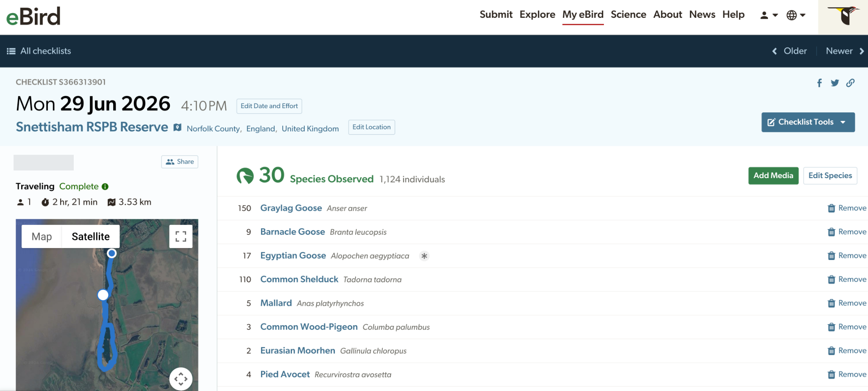Click the species observed leaf icon
This screenshot has height=391, width=868.
[x=245, y=176]
